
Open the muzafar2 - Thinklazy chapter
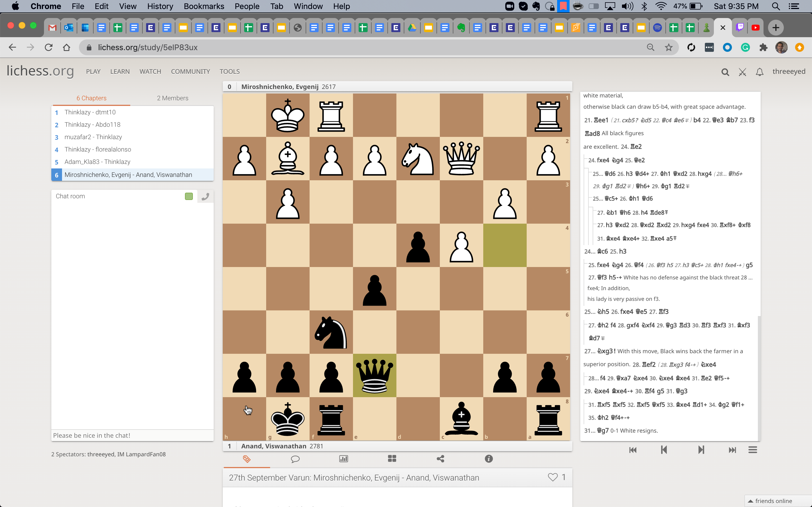(x=93, y=137)
